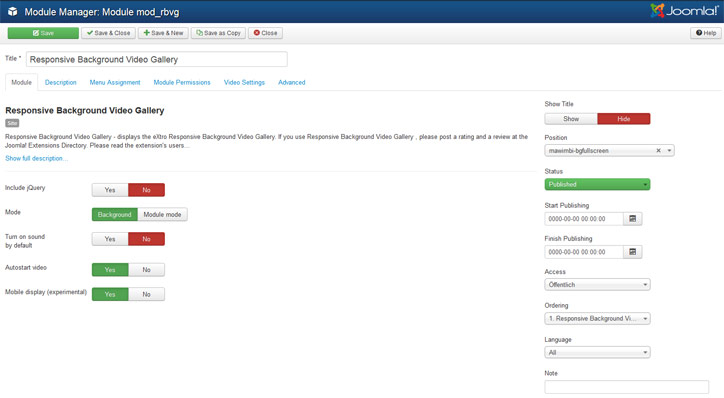
Task: Select Background mode
Action: 115,215
